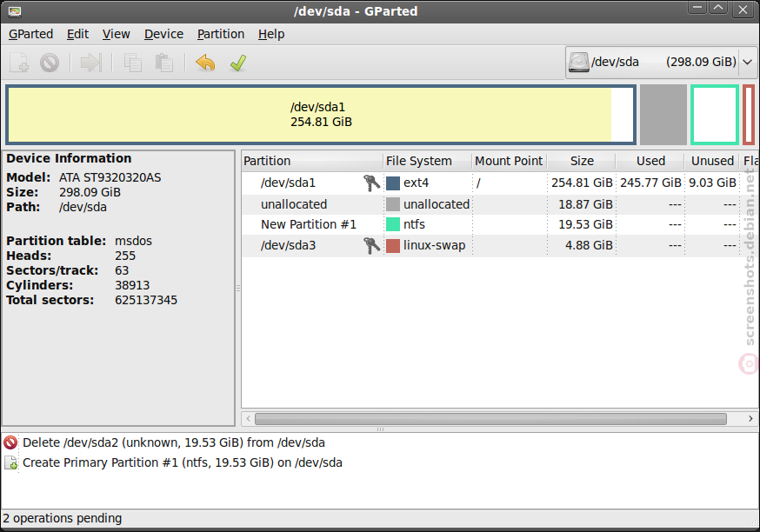This screenshot has height=532, width=760.
Task: Select the New Partition #1 row
Action: click(x=499, y=225)
